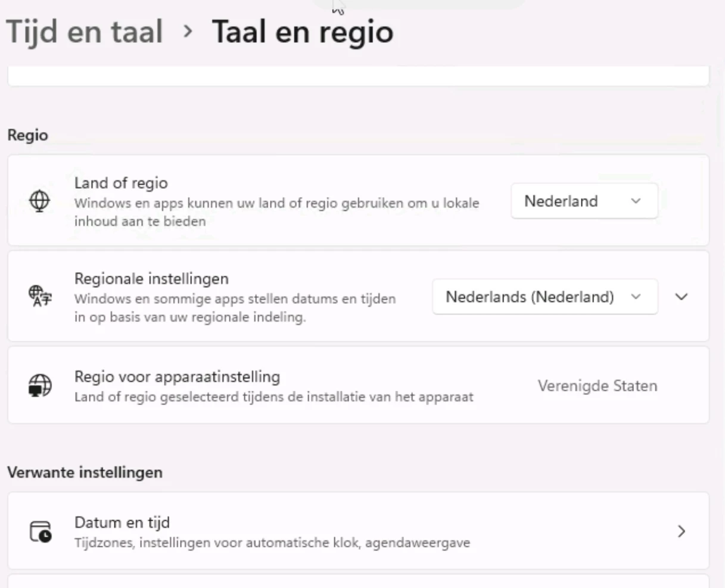Click the Datum en tijd description about Tijdzones

[272, 543]
